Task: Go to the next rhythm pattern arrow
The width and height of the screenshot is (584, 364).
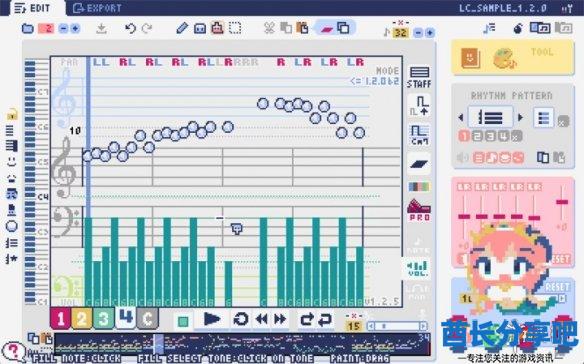Action: (x=520, y=117)
